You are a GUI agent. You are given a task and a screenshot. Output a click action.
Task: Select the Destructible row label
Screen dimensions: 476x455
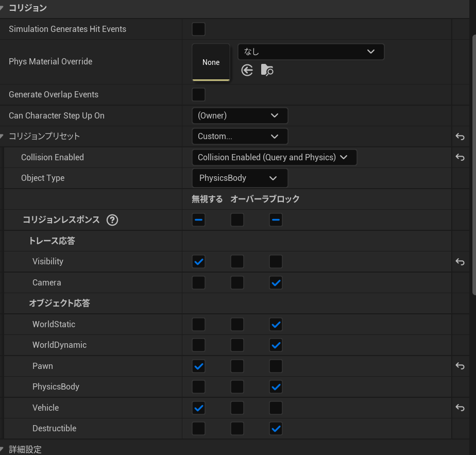pos(54,428)
